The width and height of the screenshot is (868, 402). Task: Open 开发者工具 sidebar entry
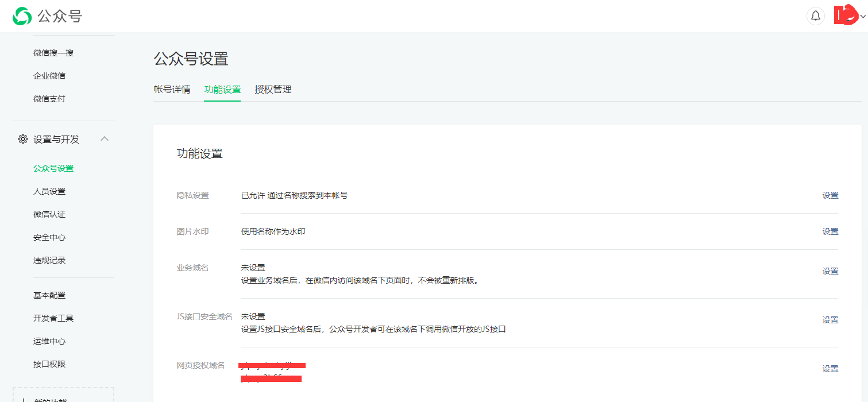tap(53, 318)
